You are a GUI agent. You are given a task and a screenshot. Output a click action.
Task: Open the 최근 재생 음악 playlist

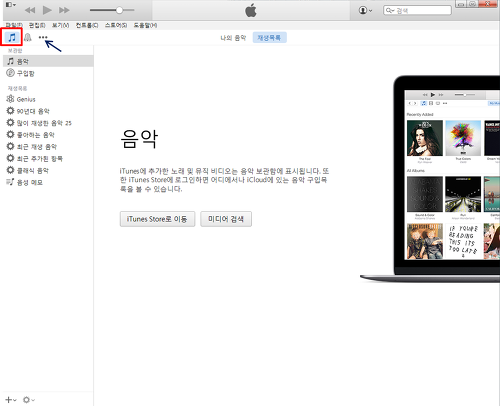tap(48, 147)
